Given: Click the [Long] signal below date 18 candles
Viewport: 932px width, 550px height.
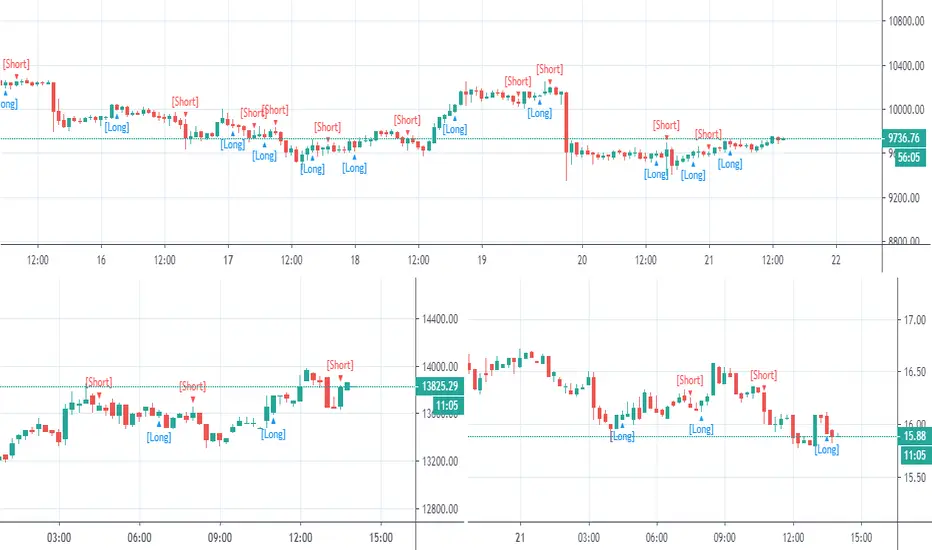Looking at the screenshot, I should (354, 168).
